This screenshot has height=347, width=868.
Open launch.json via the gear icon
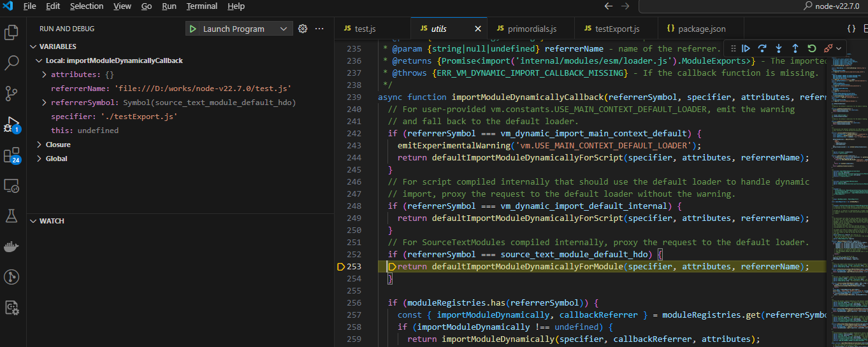(303, 29)
